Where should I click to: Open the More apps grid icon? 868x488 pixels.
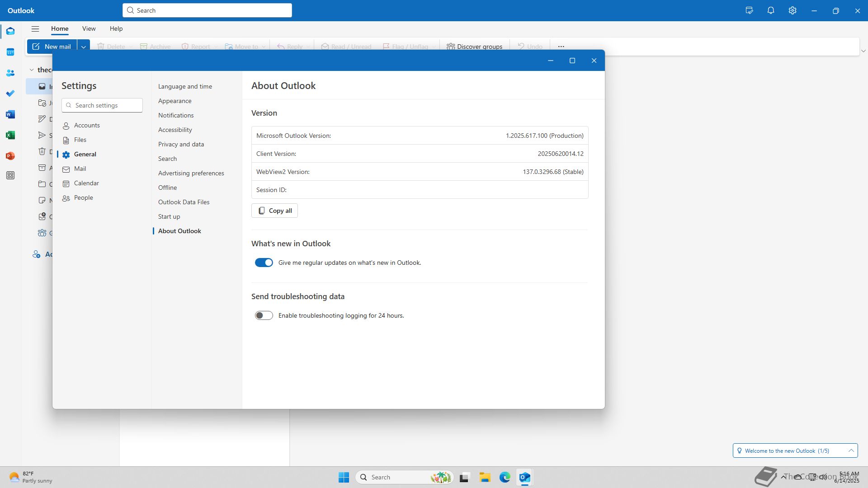click(x=10, y=175)
